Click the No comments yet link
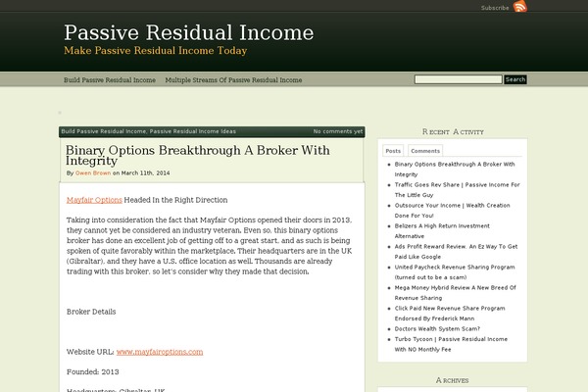The width and height of the screenshot is (588, 392). [338, 131]
